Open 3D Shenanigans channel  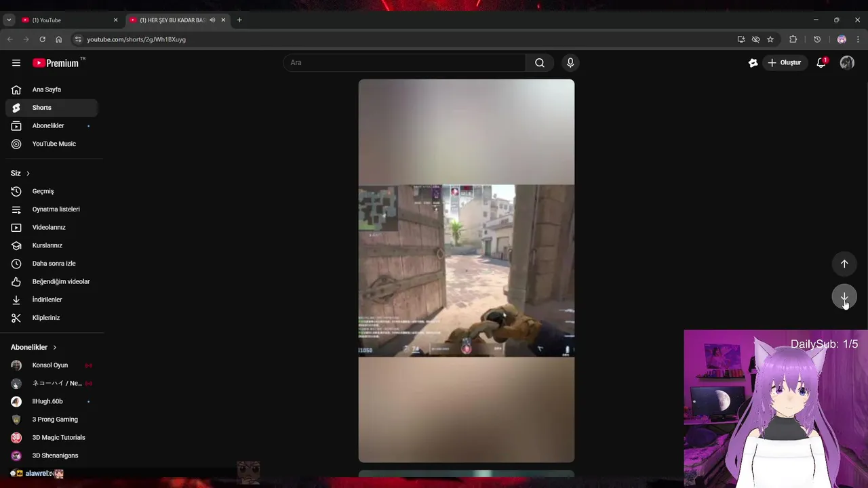click(52, 455)
